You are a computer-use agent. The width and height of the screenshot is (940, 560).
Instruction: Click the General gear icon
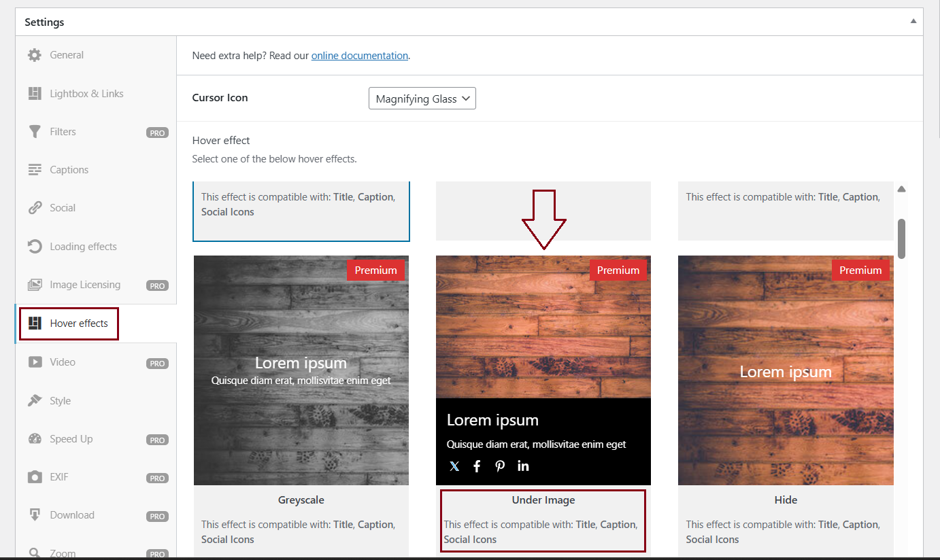coord(35,55)
